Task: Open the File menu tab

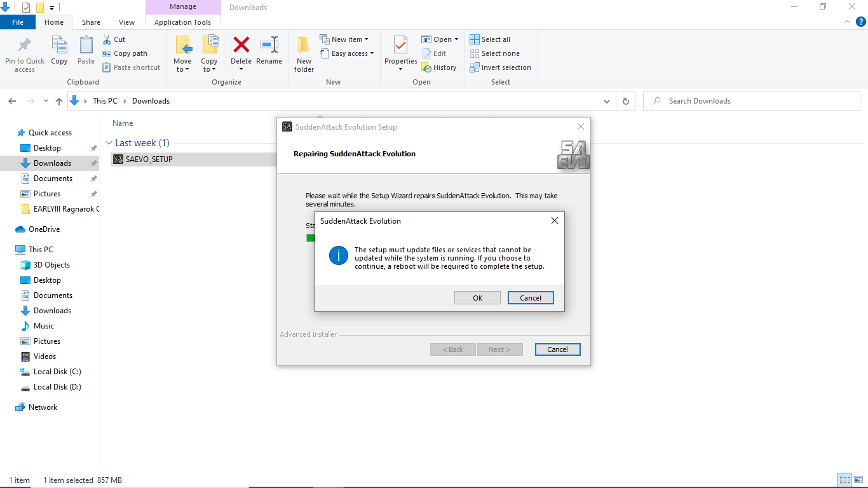Action: [18, 22]
